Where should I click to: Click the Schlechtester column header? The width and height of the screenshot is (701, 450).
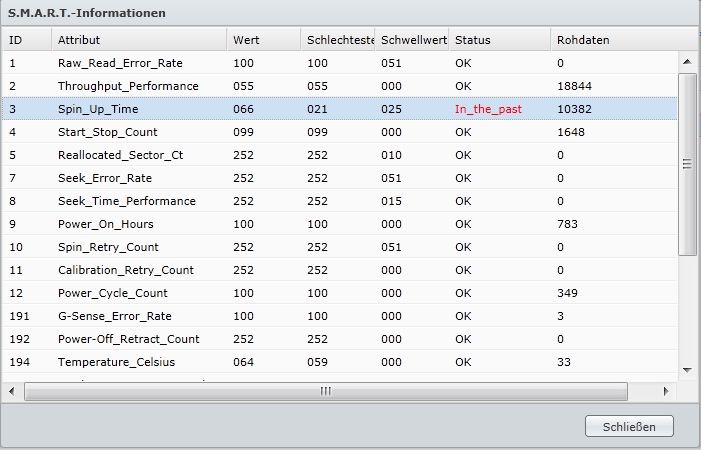coord(338,40)
